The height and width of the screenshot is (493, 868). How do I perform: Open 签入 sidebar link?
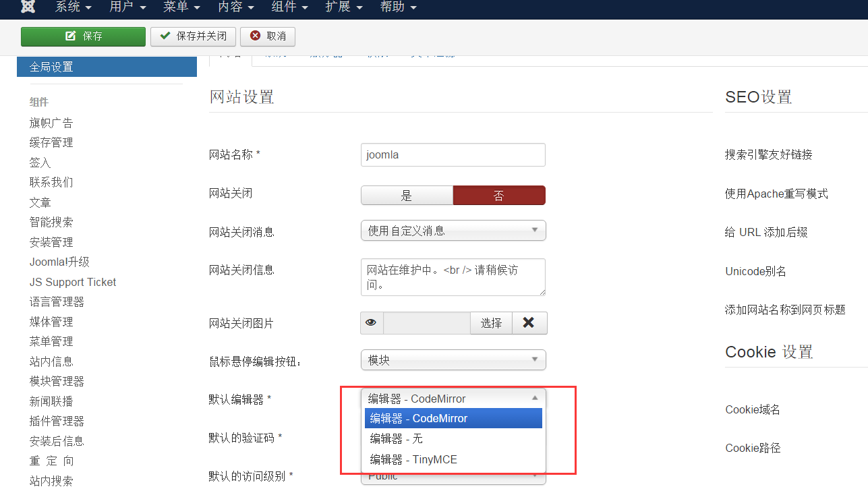tap(40, 163)
